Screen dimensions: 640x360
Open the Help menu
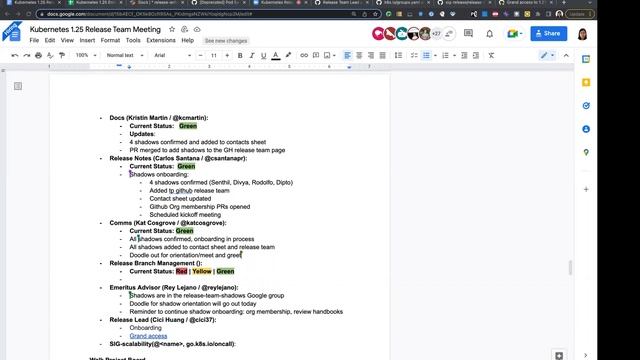pyautogui.click(x=187, y=40)
